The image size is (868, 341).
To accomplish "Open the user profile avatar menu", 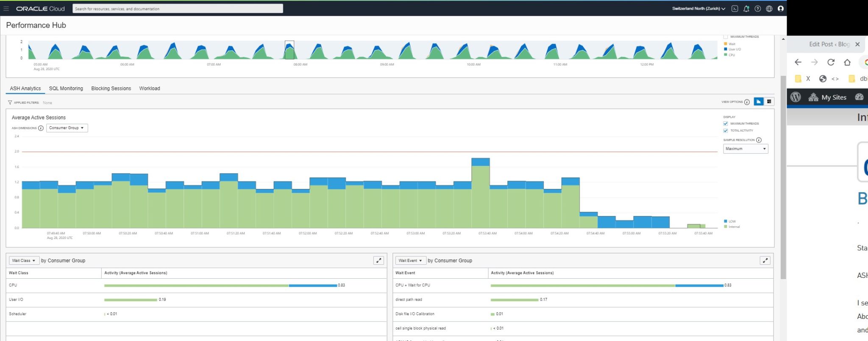I will click(781, 8).
